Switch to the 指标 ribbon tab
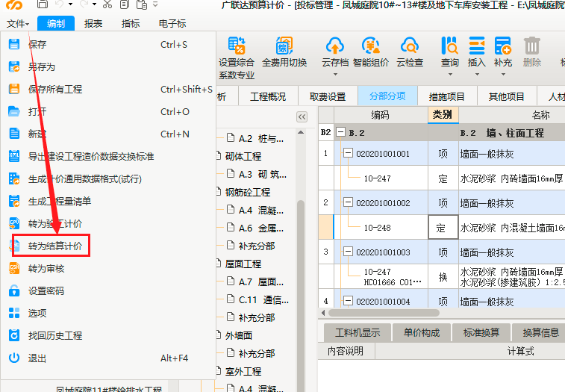 point(131,23)
